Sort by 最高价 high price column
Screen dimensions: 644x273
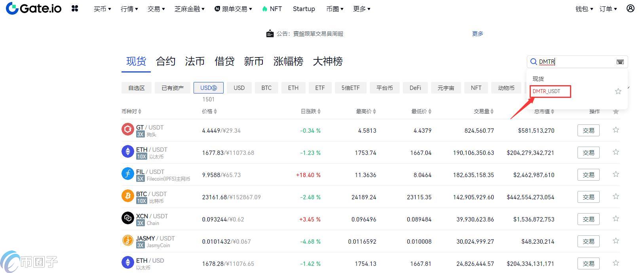(366, 111)
